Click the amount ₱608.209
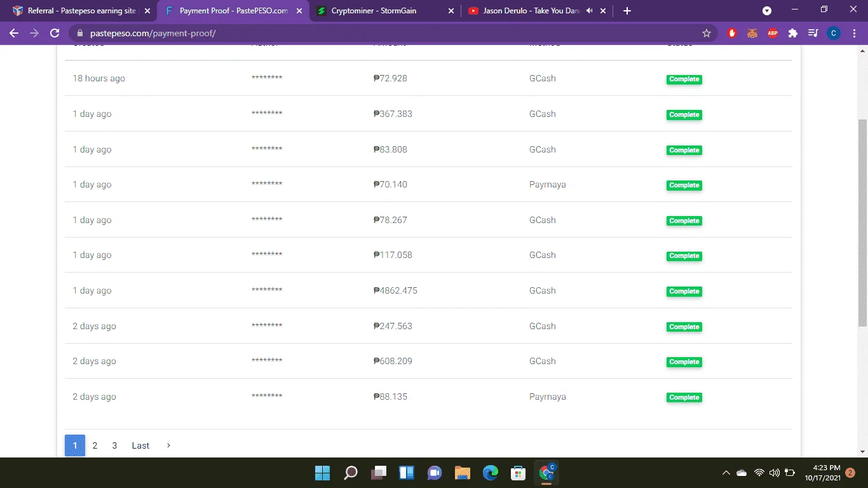868x488 pixels. pyautogui.click(x=393, y=361)
